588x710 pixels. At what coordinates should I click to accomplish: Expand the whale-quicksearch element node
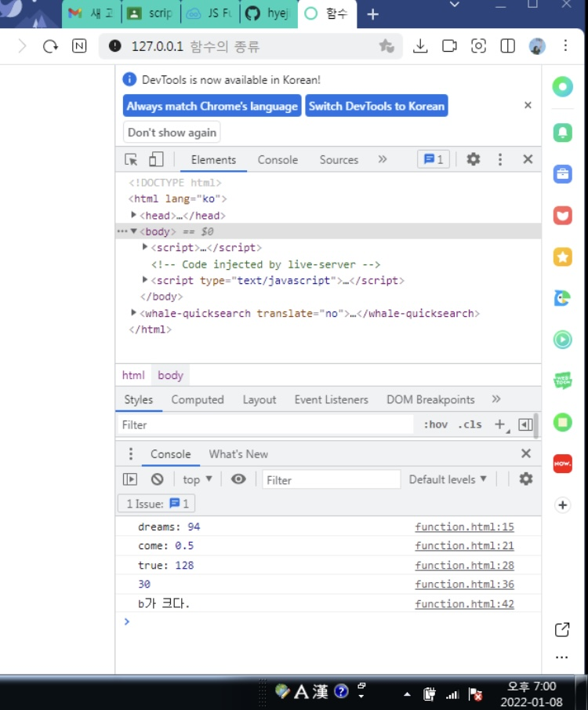133,312
